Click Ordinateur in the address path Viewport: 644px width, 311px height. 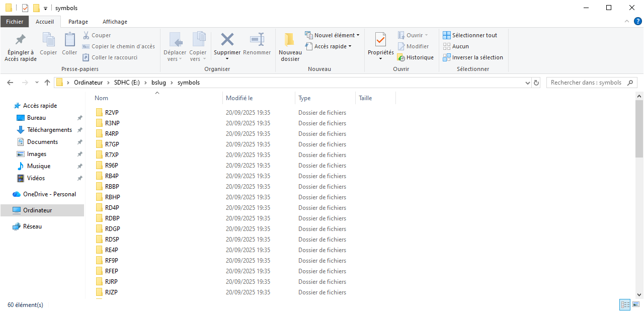88,83
